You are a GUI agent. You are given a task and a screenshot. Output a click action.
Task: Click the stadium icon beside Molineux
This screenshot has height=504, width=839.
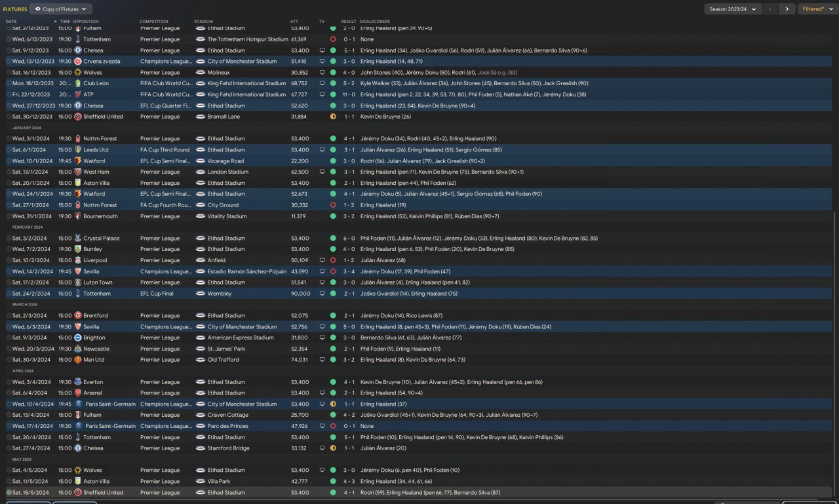tap(201, 73)
